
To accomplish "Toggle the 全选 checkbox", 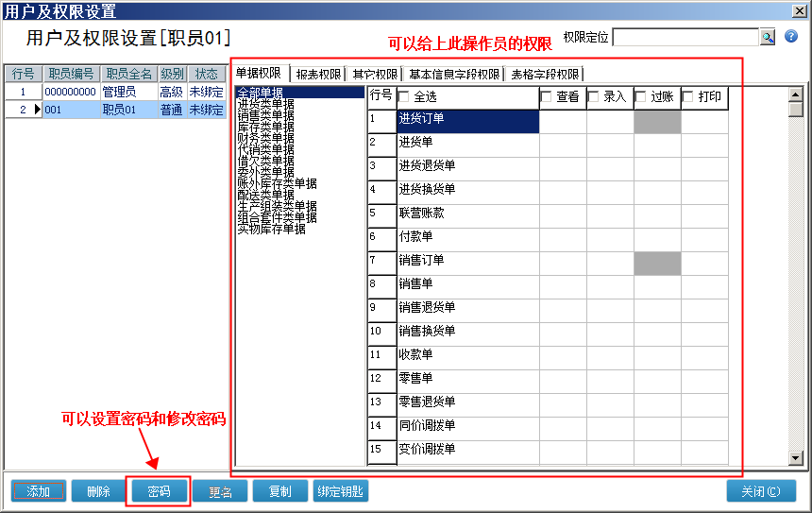I will [x=404, y=96].
